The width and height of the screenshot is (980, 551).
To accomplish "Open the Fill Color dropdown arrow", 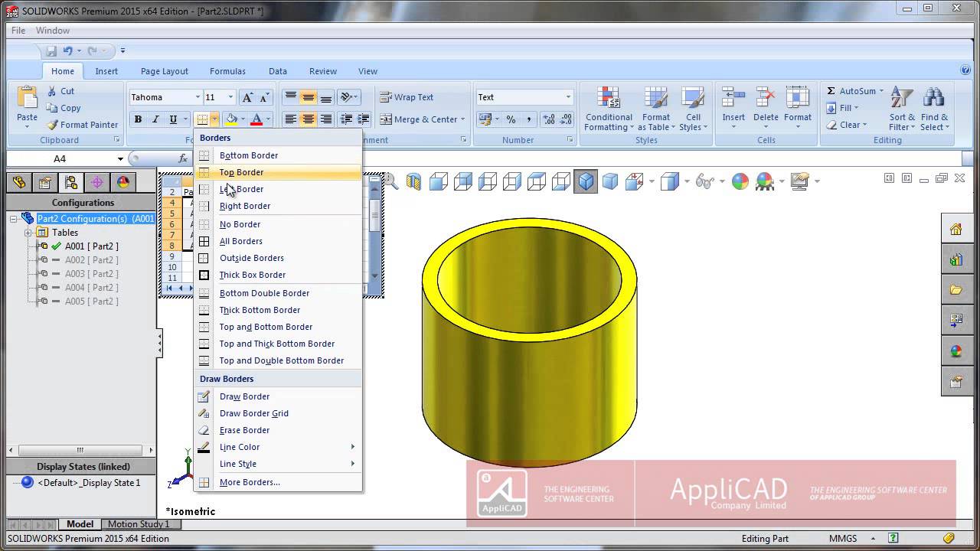I will 243,119.
